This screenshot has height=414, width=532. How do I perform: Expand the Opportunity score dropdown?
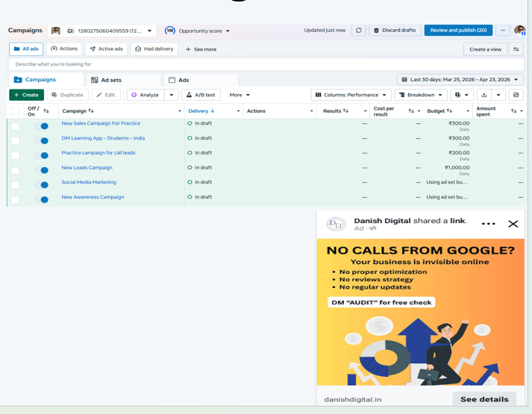[197, 31]
